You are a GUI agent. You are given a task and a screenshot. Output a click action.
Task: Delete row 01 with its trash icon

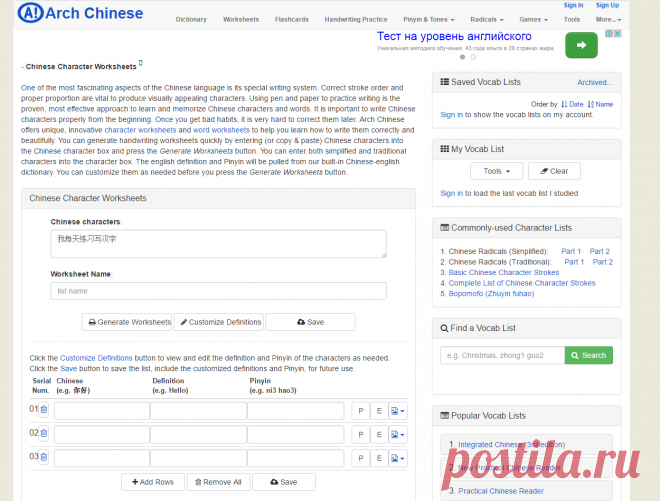click(x=44, y=409)
